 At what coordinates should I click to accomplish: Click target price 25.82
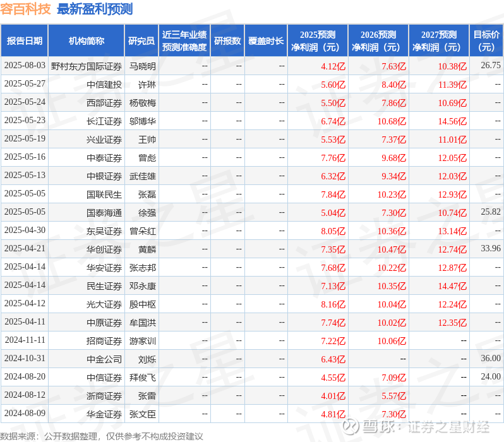click(491, 212)
